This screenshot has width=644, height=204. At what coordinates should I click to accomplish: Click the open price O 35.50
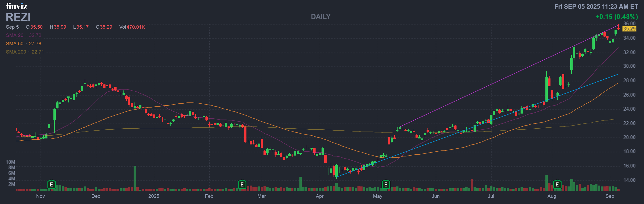point(34,27)
